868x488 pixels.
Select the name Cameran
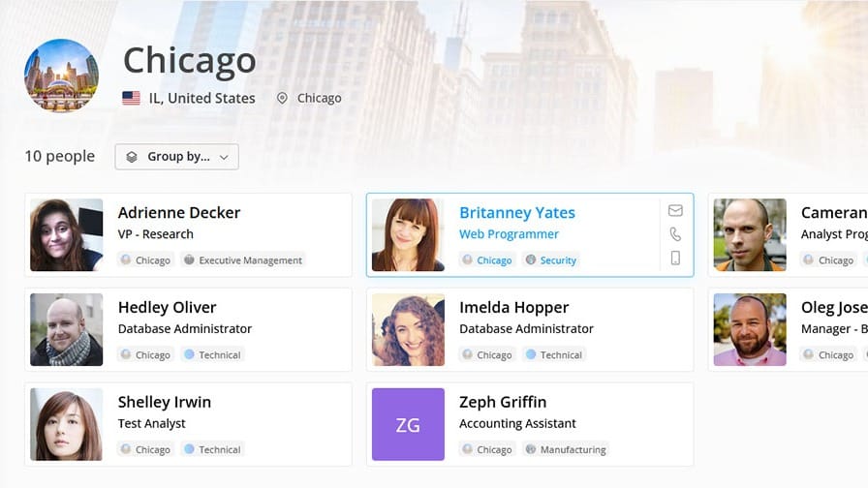point(834,212)
